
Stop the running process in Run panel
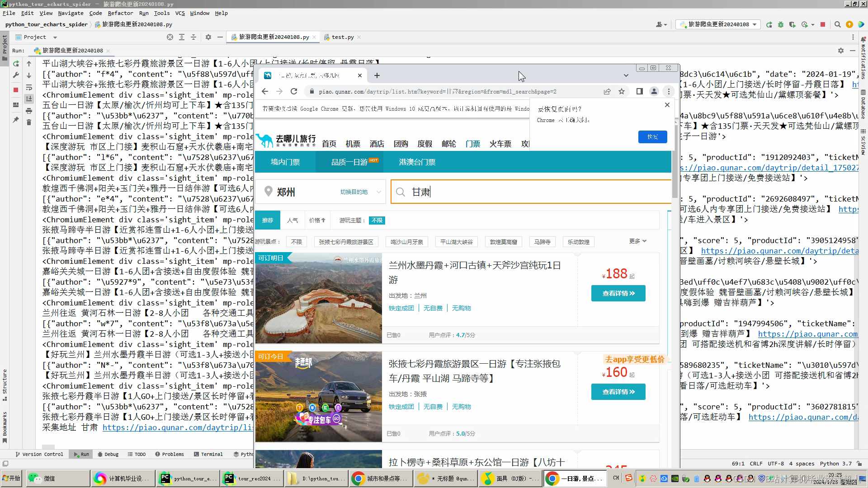[x=16, y=90]
